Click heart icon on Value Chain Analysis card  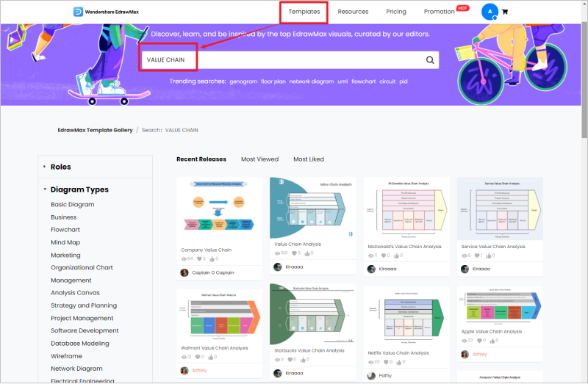[295, 253]
